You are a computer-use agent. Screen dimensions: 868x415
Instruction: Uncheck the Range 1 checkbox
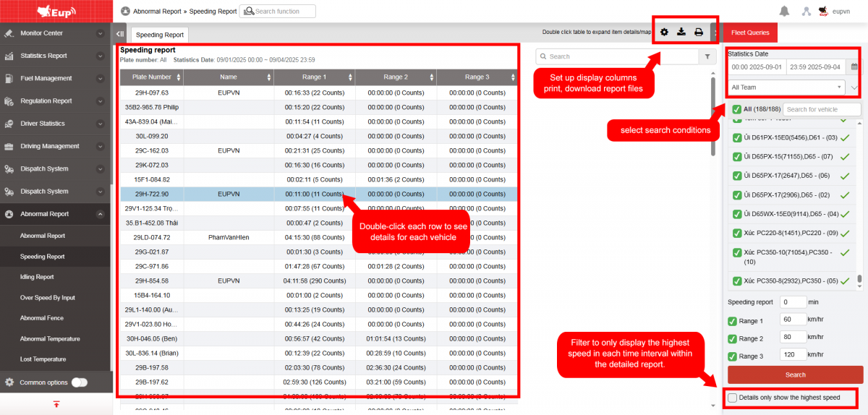(x=732, y=321)
